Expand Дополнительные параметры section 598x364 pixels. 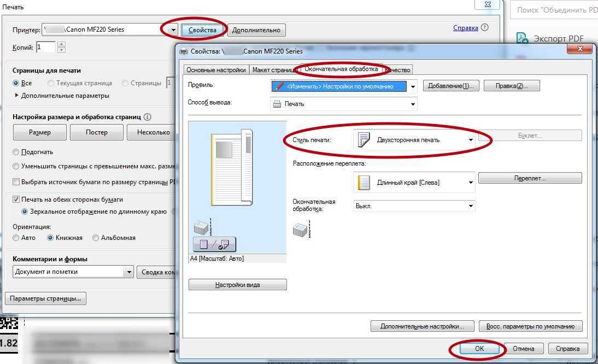[x=16, y=95]
